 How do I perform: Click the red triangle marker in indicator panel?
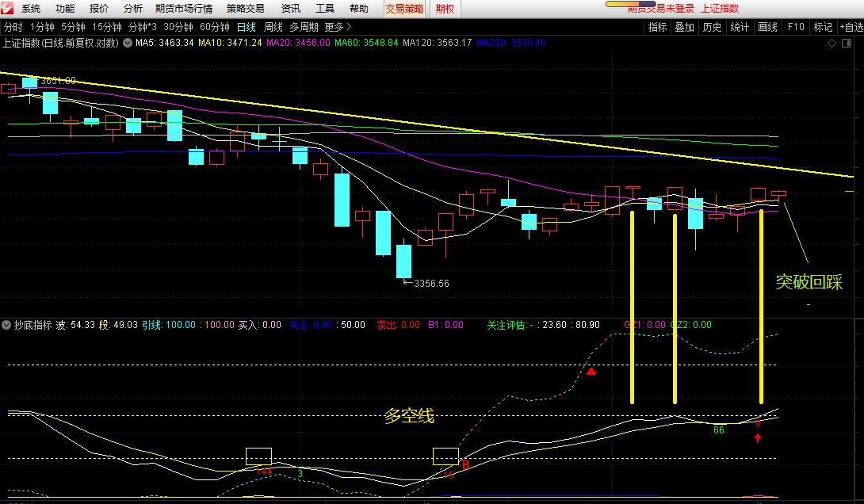point(591,371)
